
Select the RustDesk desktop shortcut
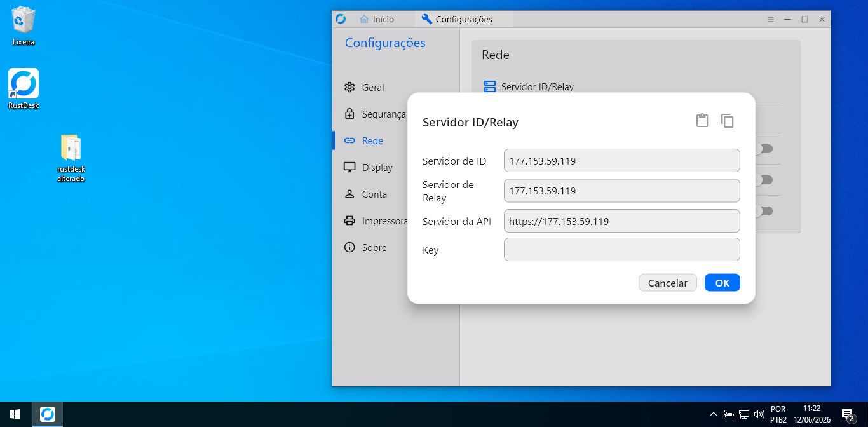24,89
